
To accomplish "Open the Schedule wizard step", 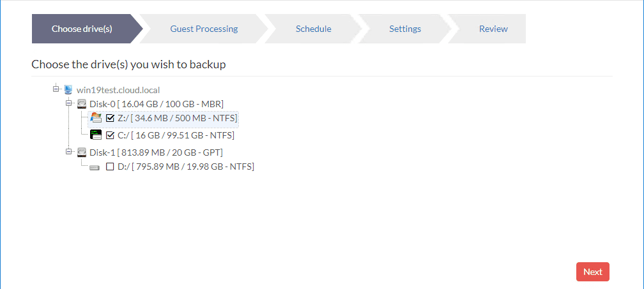I will click(313, 29).
